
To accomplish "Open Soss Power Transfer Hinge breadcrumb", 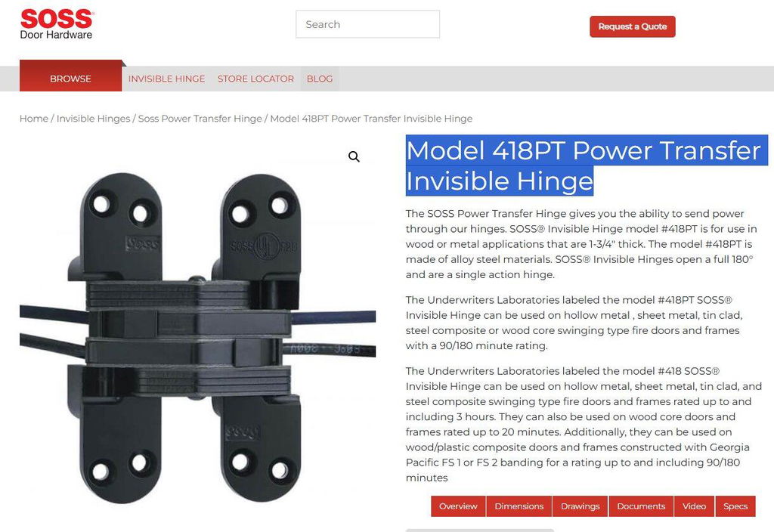I will coord(200,119).
